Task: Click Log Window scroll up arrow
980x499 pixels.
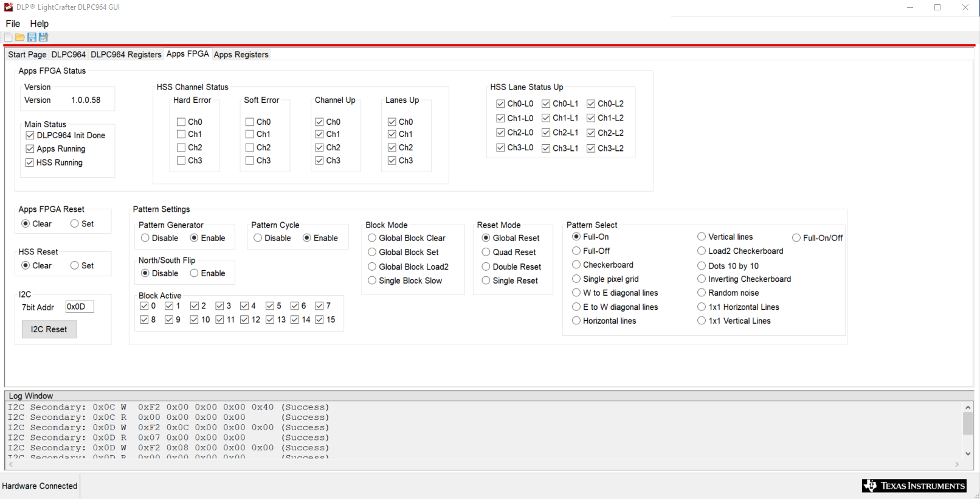Action: coord(968,407)
